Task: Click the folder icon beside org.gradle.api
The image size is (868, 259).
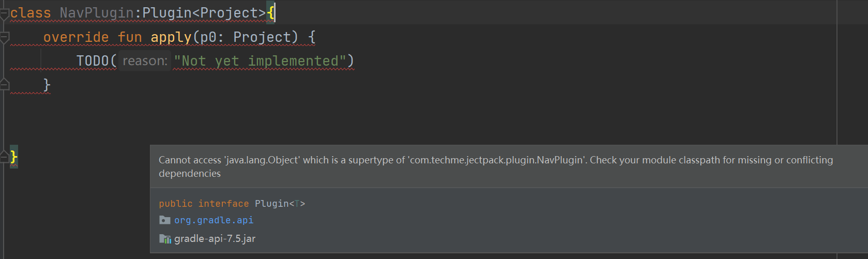Action: pyautogui.click(x=165, y=220)
